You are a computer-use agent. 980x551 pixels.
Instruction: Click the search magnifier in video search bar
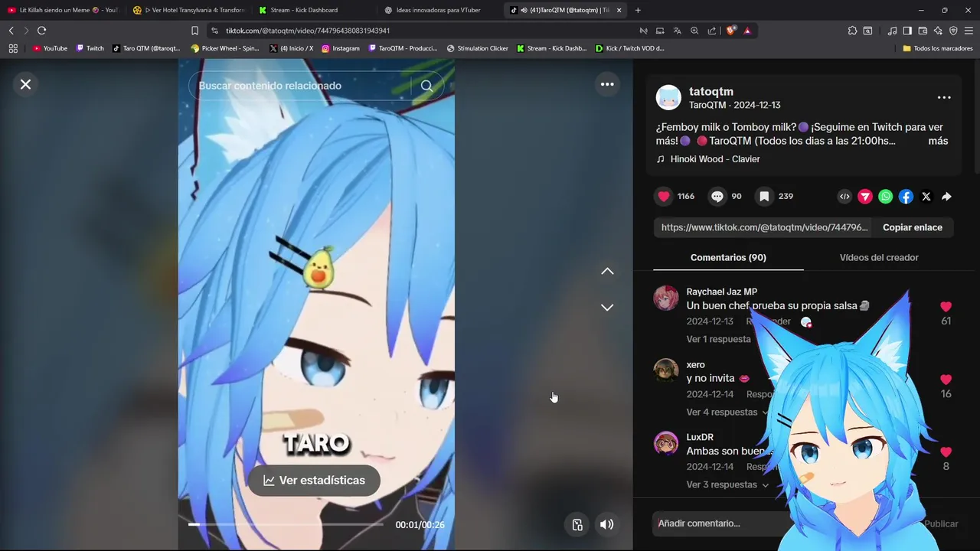click(x=427, y=86)
